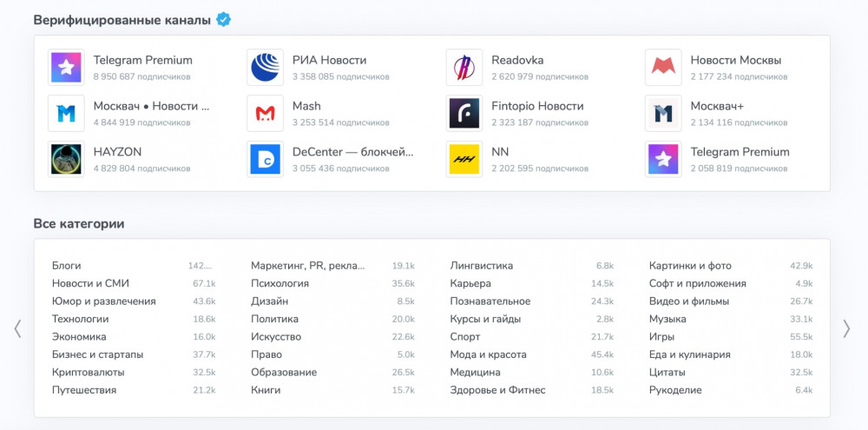Go to previous categories with left arrow
The image size is (868, 430).
17,328
